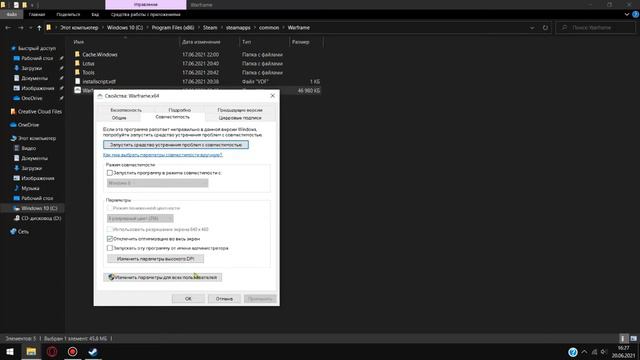Click Отмена to cancel dialog
640x360 pixels.
click(224, 299)
